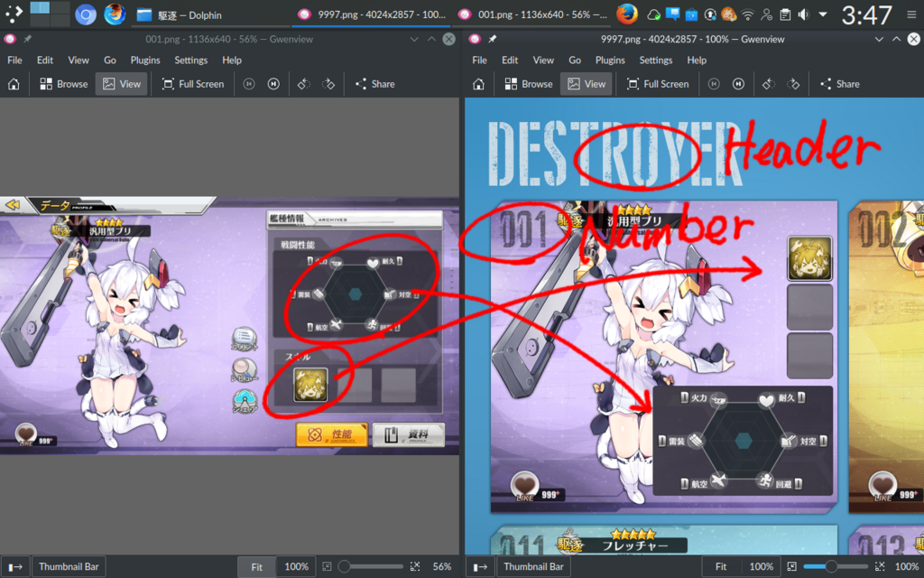Toggle Fit zoom in 001.png window

pyautogui.click(x=256, y=567)
